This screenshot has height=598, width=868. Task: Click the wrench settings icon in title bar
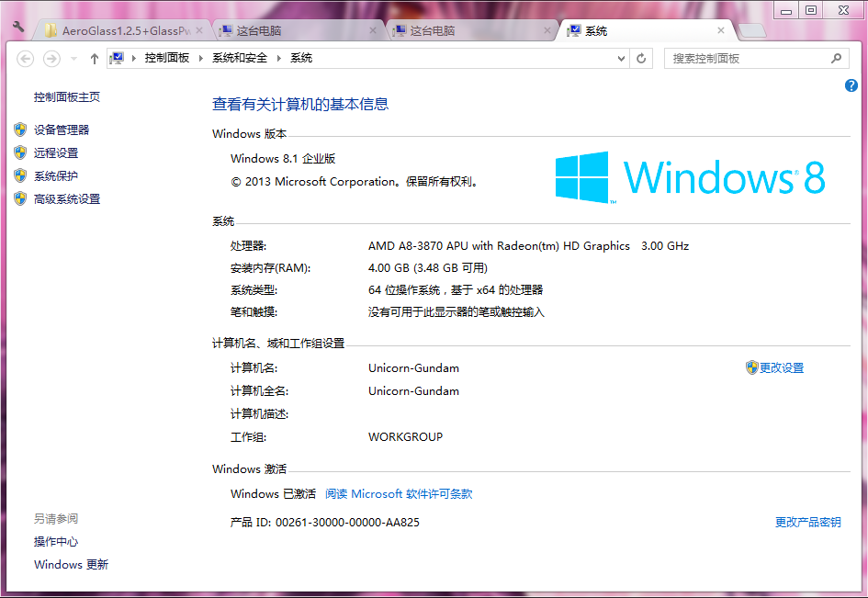click(18, 28)
